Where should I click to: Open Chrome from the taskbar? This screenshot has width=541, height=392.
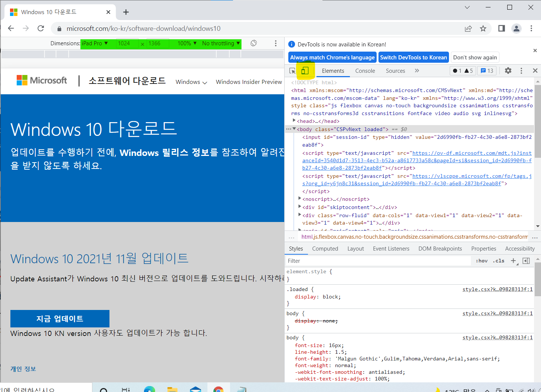coord(218,389)
